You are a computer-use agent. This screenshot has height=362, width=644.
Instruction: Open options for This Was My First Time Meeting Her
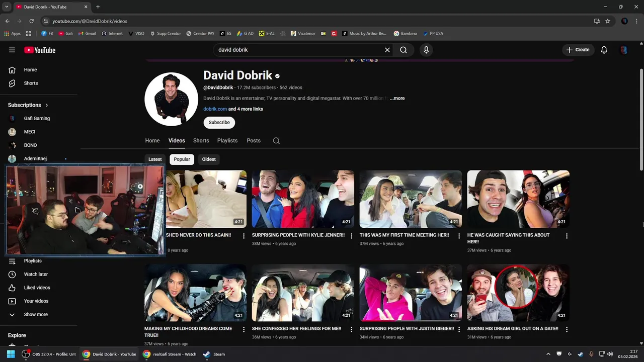pyautogui.click(x=459, y=236)
